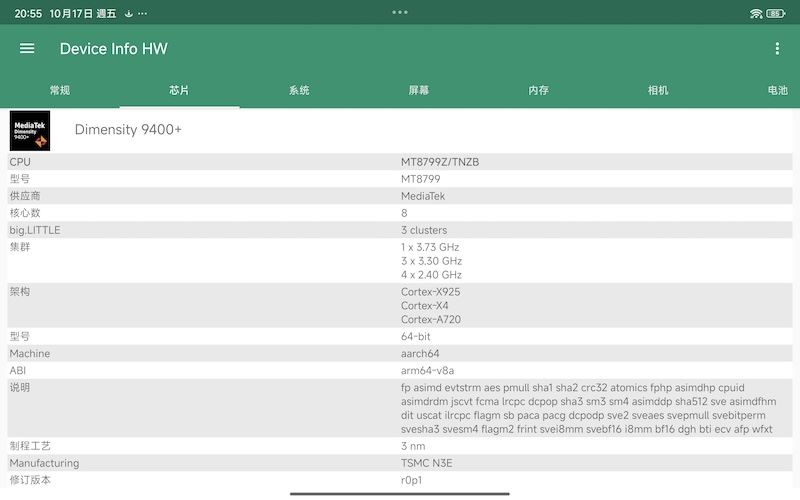The image size is (800, 500).
Task: Switch to the 系统 tab
Action: coord(299,90)
